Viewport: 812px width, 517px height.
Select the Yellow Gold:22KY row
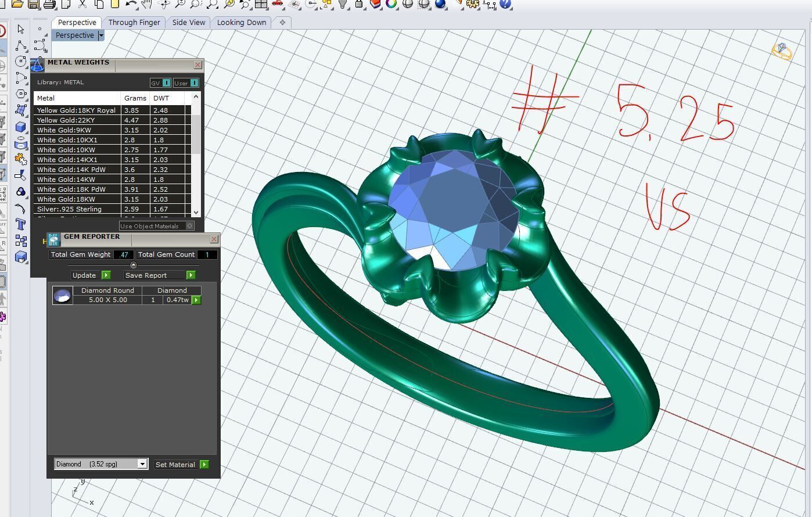pos(113,120)
